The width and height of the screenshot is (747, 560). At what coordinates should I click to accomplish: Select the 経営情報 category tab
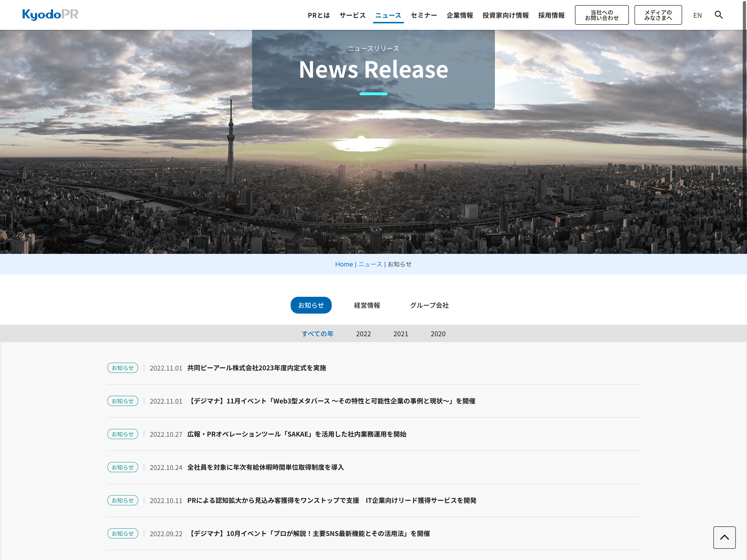coord(367,305)
